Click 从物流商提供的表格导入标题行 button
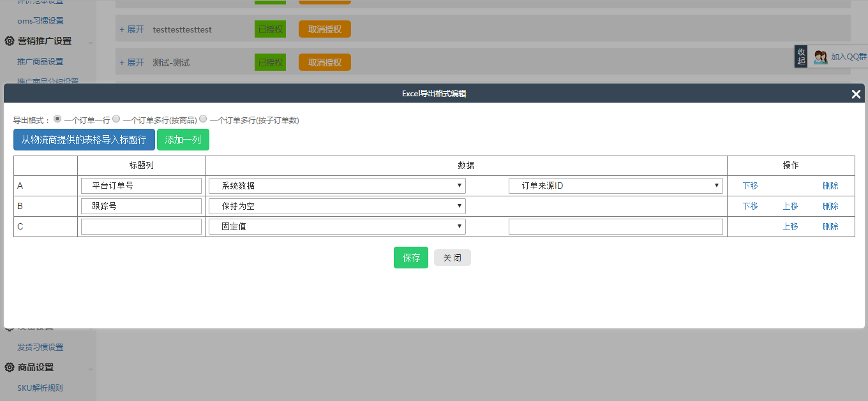The image size is (868, 401). (84, 140)
